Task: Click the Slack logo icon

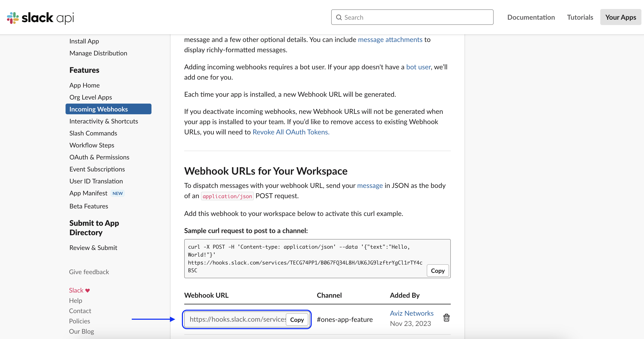Action: tap(13, 18)
